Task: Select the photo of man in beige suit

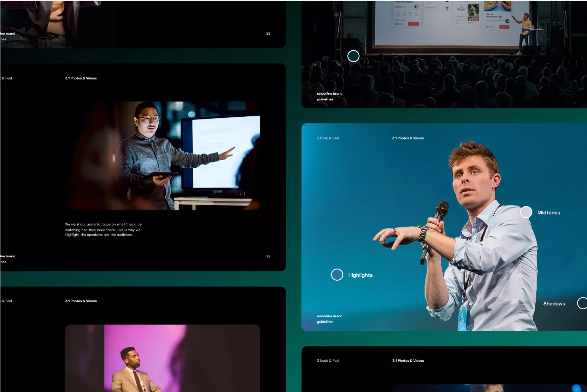Action: (x=162, y=358)
